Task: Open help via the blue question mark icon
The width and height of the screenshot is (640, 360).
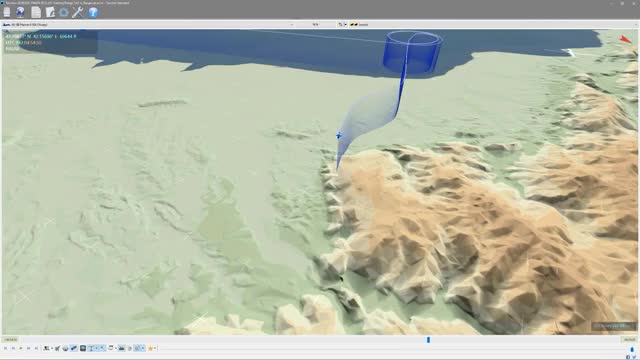Action: [x=93, y=12]
